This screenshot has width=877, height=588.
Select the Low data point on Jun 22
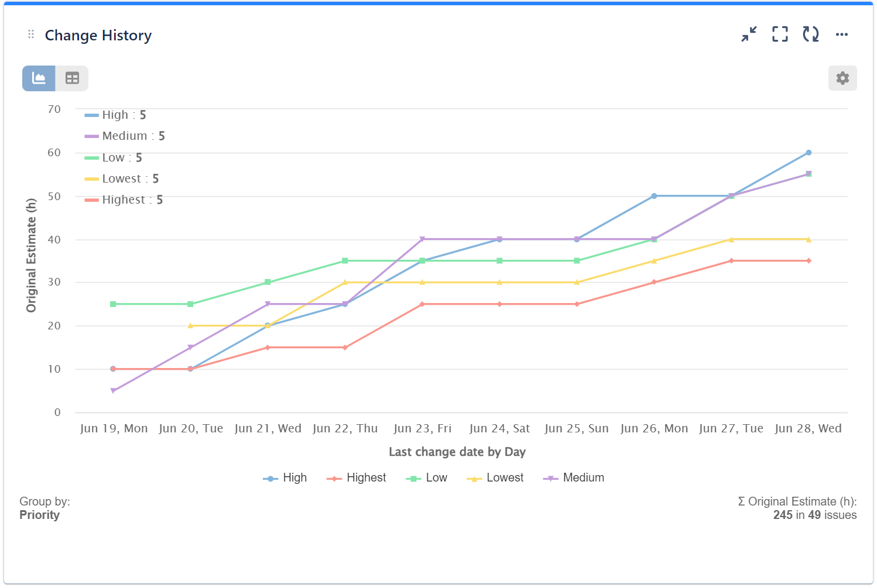[x=345, y=261]
